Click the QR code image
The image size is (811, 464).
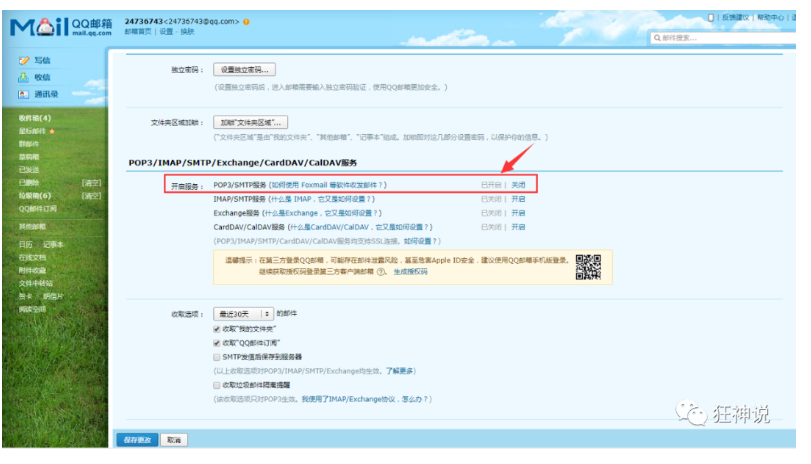click(588, 267)
